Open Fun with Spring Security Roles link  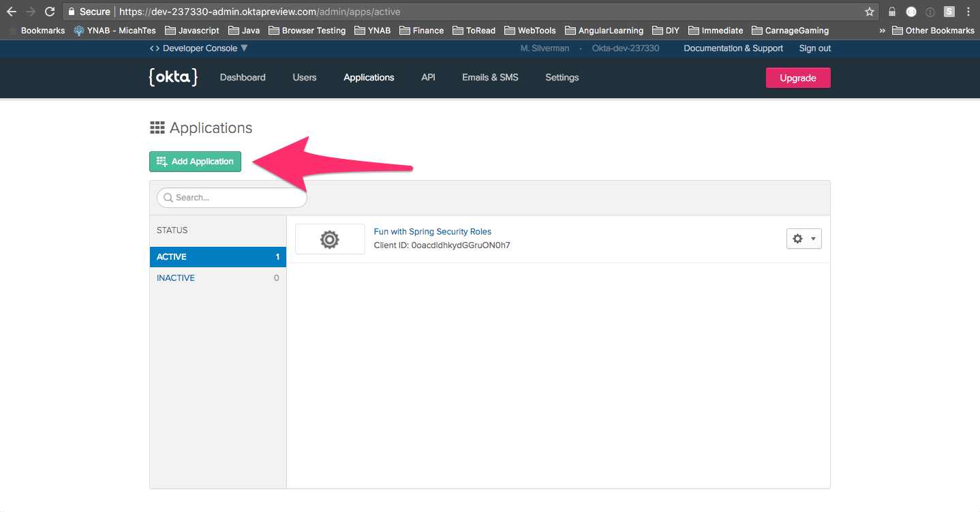coord(432,232)
